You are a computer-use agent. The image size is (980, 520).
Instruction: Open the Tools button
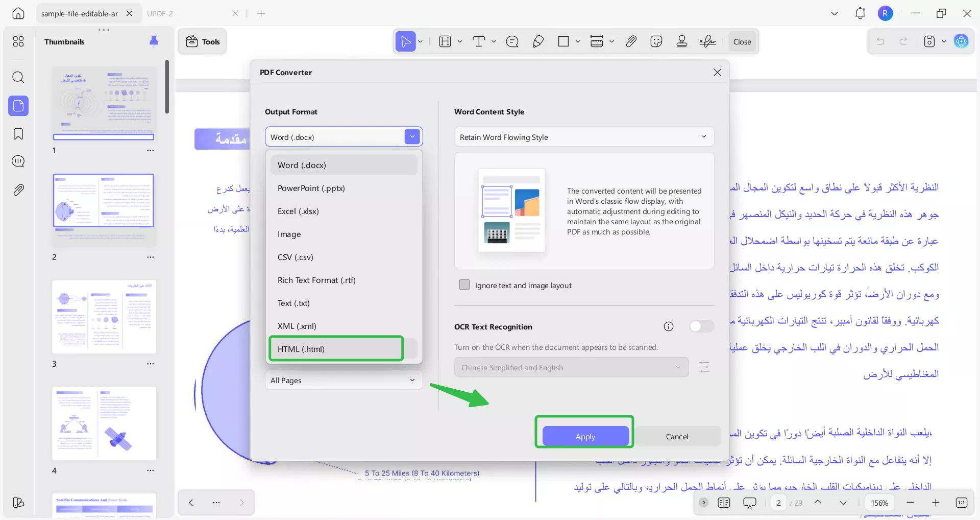203,41
